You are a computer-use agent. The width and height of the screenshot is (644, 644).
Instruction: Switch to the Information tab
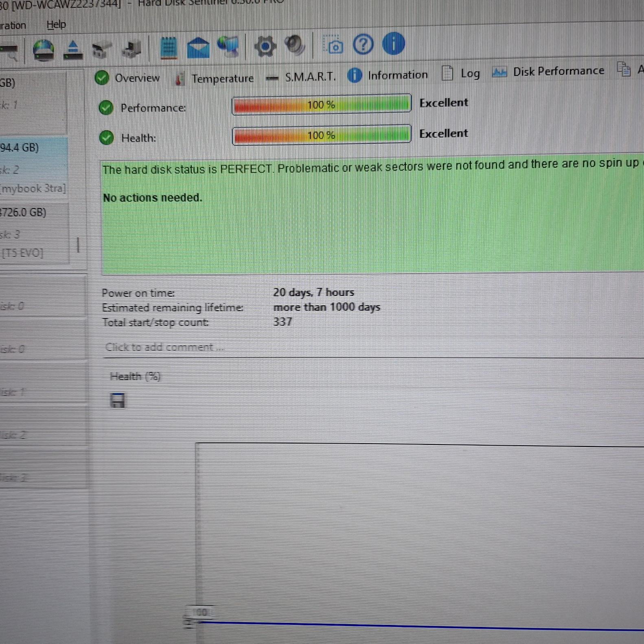pyautogui.click(x=397, y=75)
